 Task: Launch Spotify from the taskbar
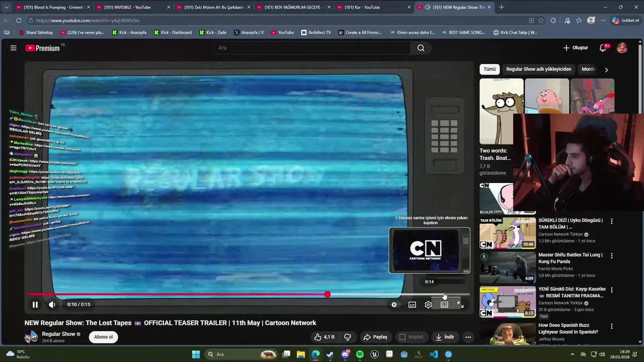point(360,354)
